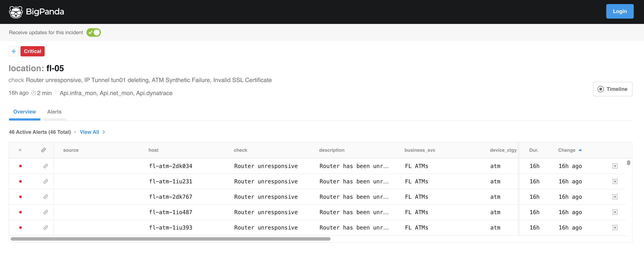Click the BigPanda panda logo

(16, 11)
